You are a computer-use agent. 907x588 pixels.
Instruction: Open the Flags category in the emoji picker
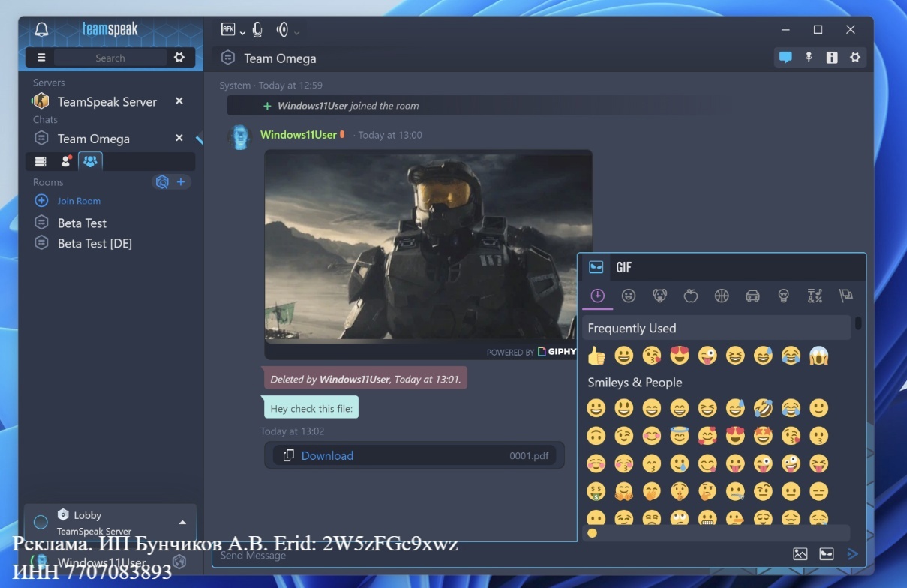pos(846,295)
